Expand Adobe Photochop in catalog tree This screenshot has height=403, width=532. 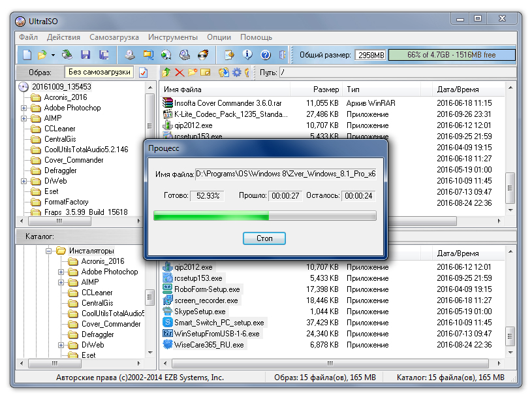[61, 272]
